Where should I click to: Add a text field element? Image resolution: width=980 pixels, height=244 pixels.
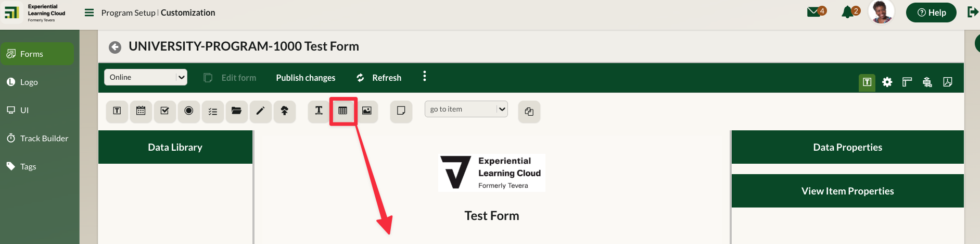click(x=117, y=111)
